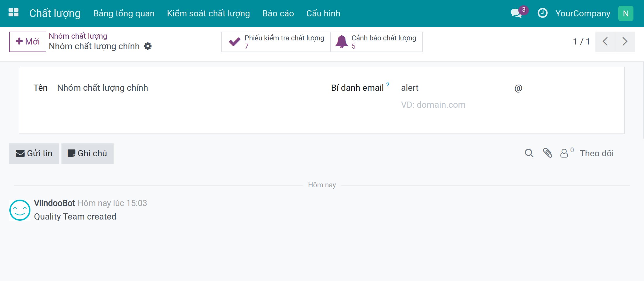Viewport: 644px width, 281px height.
Task: Search messages with magnifier icon
Action: [529, 153]
